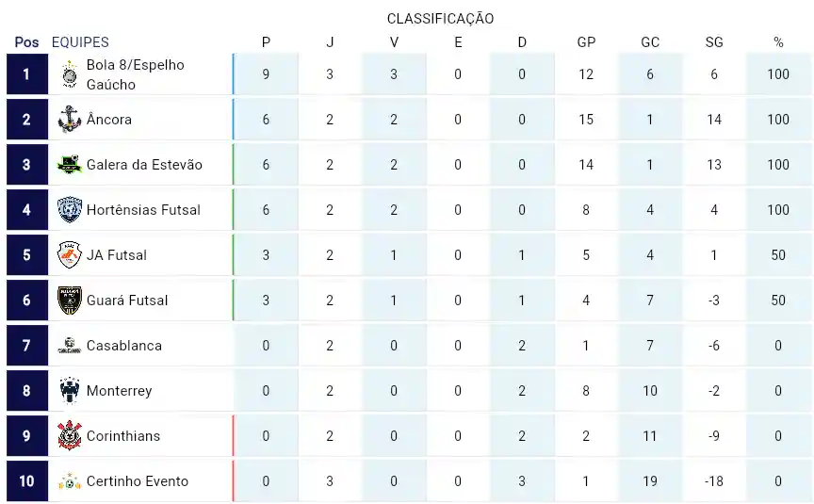814x504 pixels.
Task: Click the Pos column header
Action: point(26,42)
